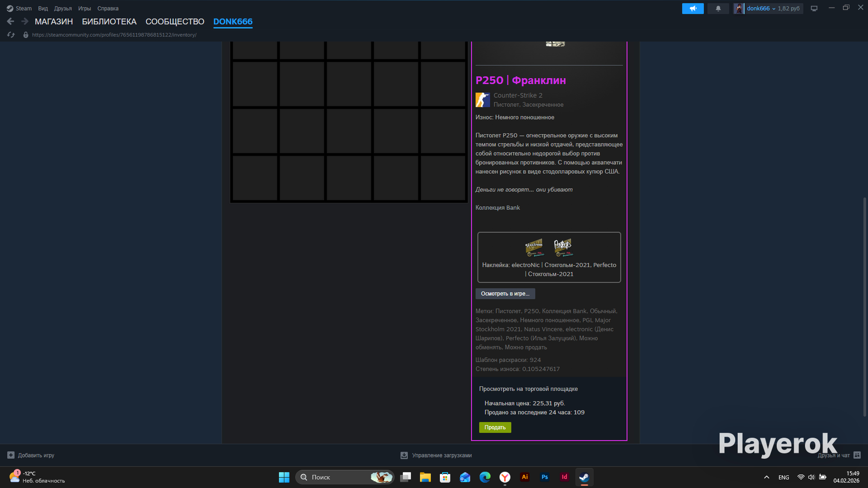
Task: Click the inventory page URL
Action: pos(114,35)
